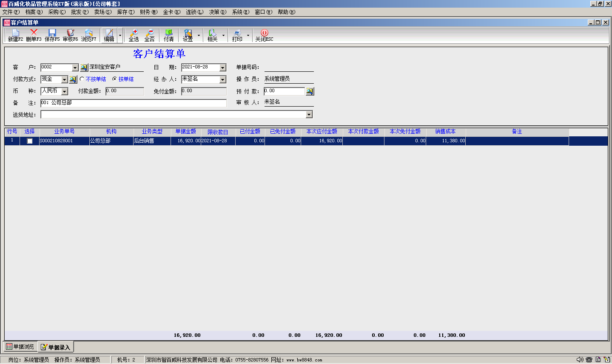Click the 全选 select all icon
Image resolution: width=612 pixels, height=364 pixels.
click(x=134, y=35)
